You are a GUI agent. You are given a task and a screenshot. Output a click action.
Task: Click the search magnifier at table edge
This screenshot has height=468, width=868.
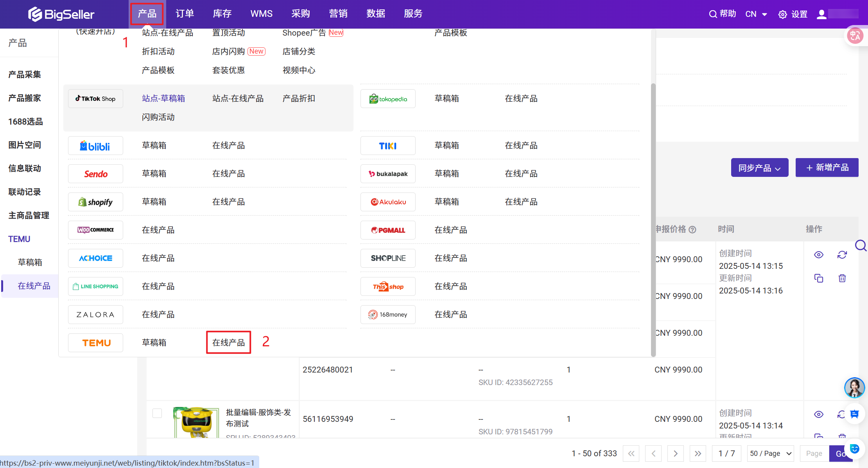tap(861, 246)
